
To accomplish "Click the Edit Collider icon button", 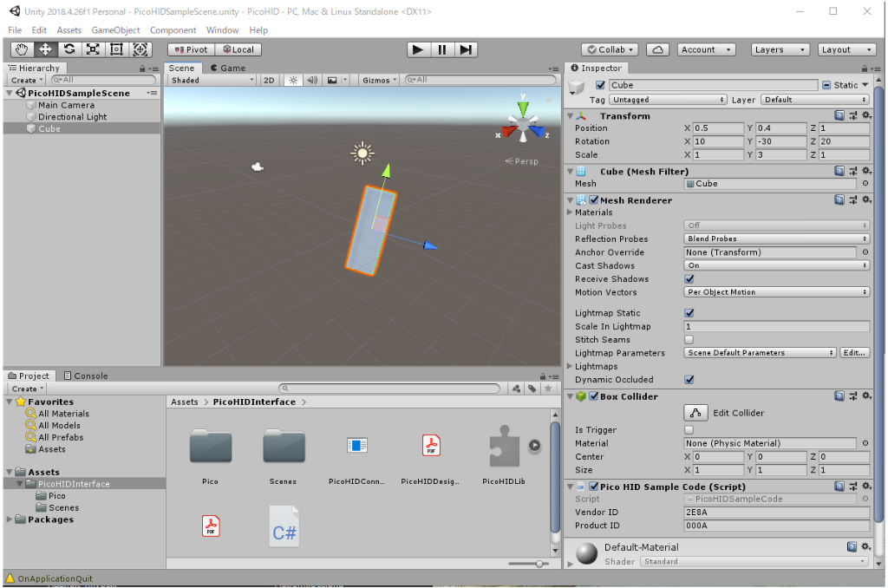I will 696,413.
